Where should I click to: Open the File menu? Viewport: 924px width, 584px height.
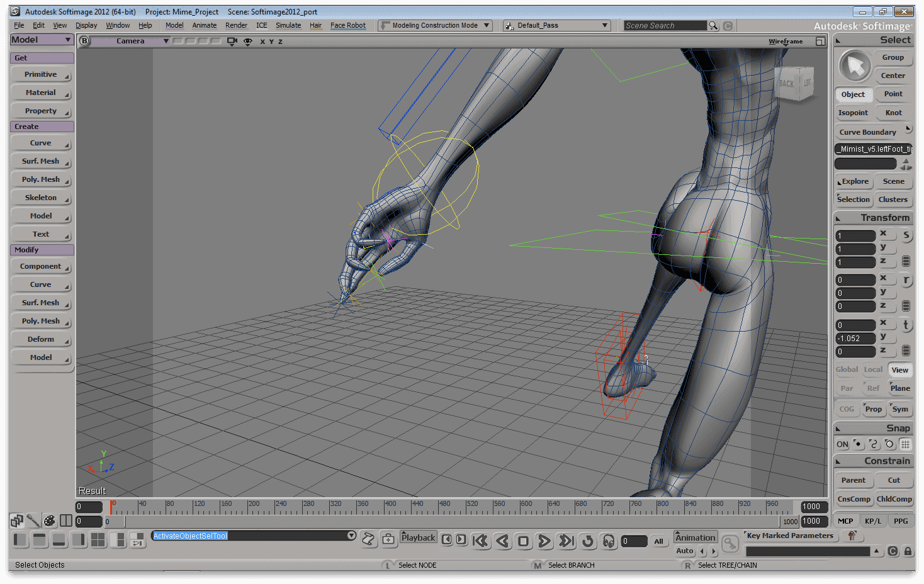(x=19, y=26)
